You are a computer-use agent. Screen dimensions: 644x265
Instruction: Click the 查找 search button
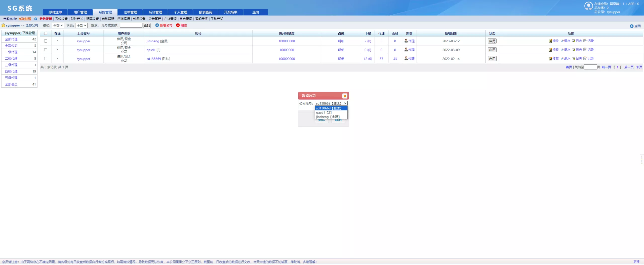tap(147, 25)
